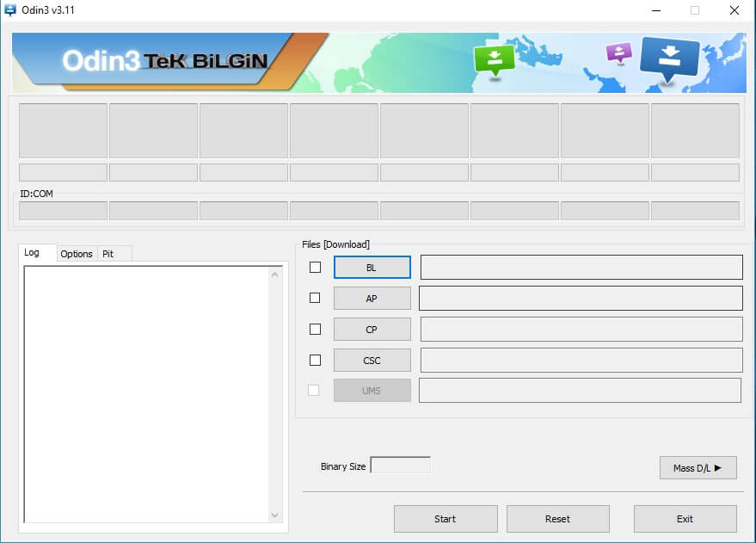Viewport: 756px width, 543px height.
Task: Reset the Odin settings
Action: (x=558, y=519)
